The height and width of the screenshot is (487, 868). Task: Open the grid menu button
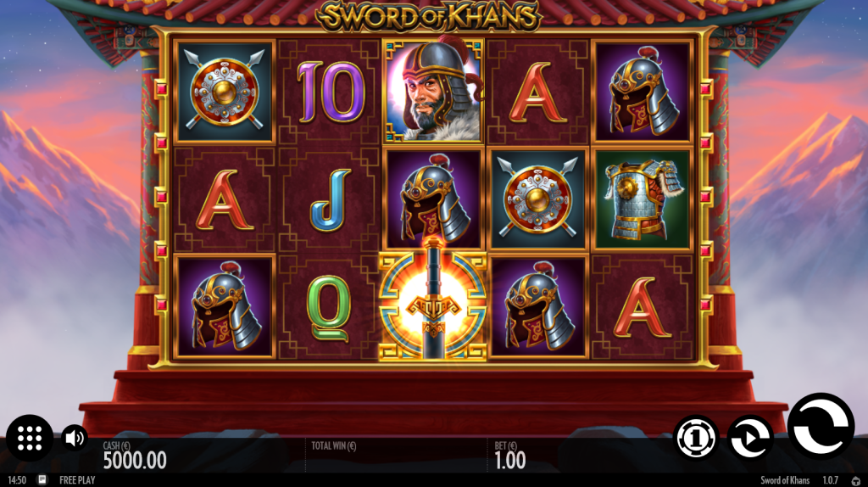(30, 439)
